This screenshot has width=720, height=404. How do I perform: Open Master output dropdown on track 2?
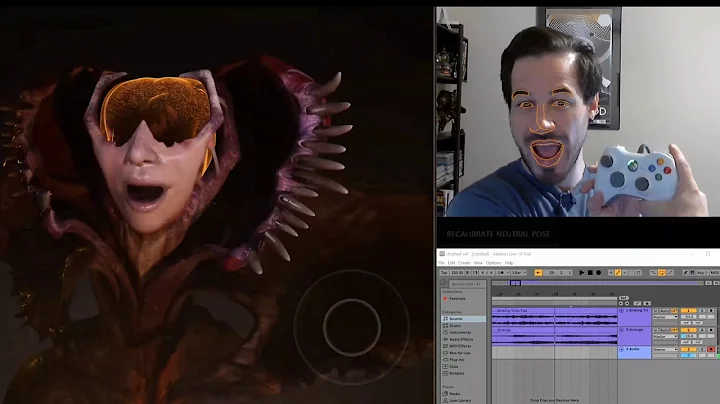(665, 337)
